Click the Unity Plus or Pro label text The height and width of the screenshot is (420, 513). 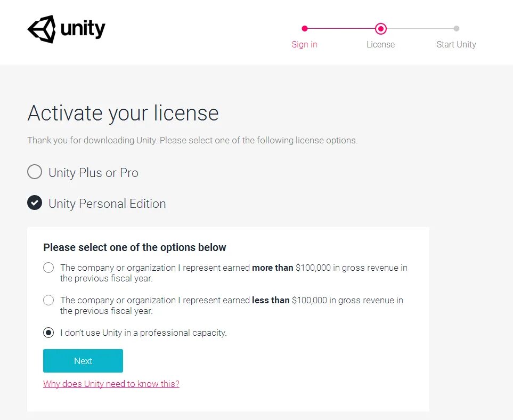click(x=93, y=173)
